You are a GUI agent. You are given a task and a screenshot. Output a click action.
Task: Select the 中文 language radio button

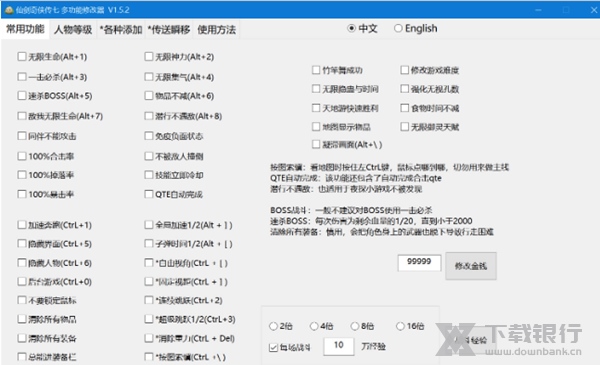click(x=351, y=28)
